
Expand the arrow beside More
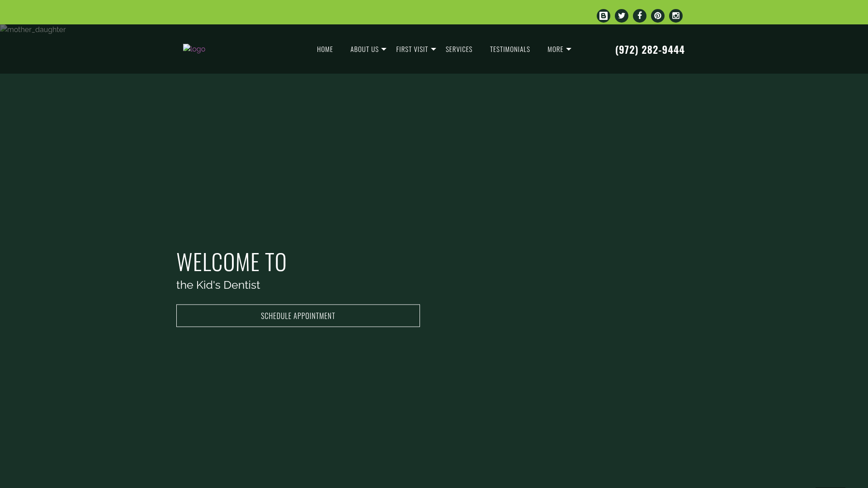569,49
